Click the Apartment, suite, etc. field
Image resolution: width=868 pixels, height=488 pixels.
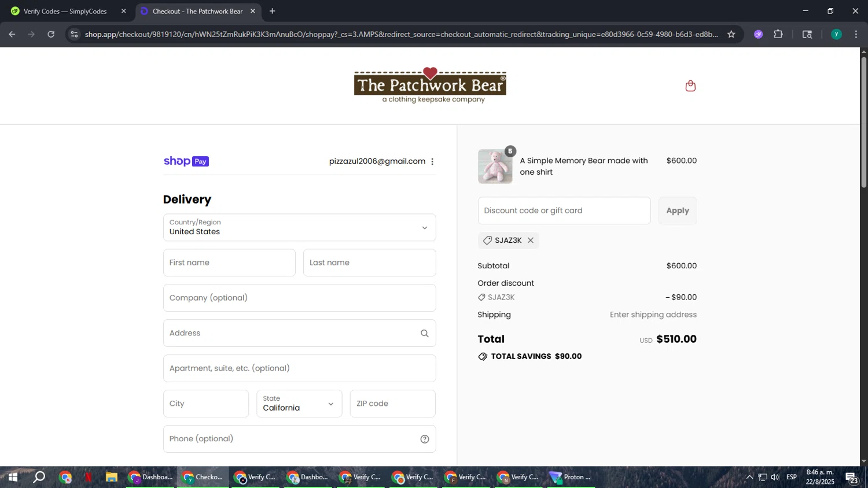[x=299, y=368]
